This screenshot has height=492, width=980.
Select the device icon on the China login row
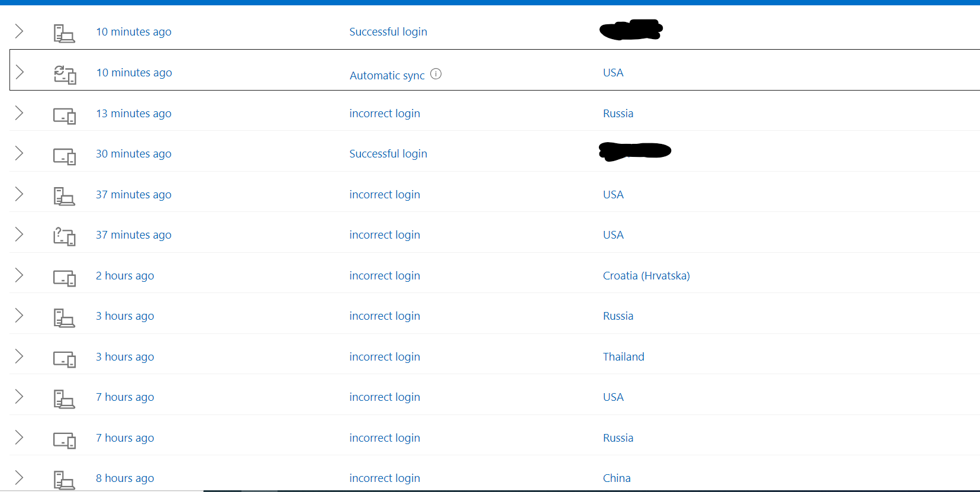coord(65,480)
